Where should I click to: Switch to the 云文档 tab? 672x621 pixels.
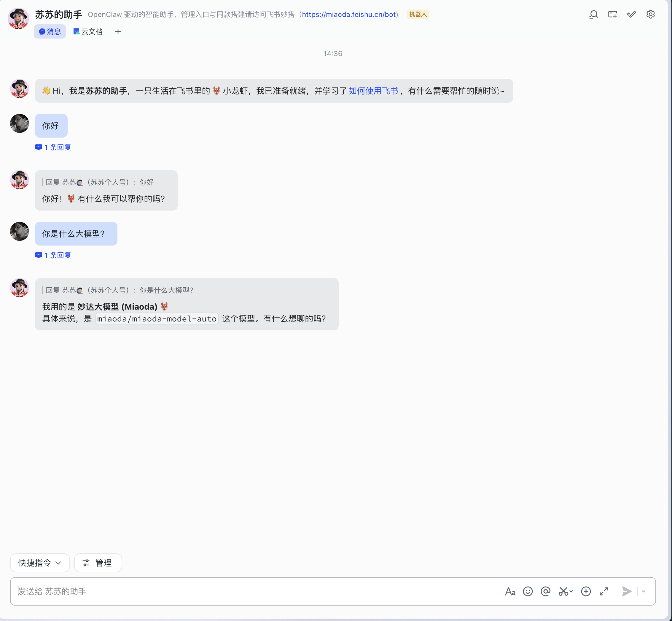[x=88, y=32]
